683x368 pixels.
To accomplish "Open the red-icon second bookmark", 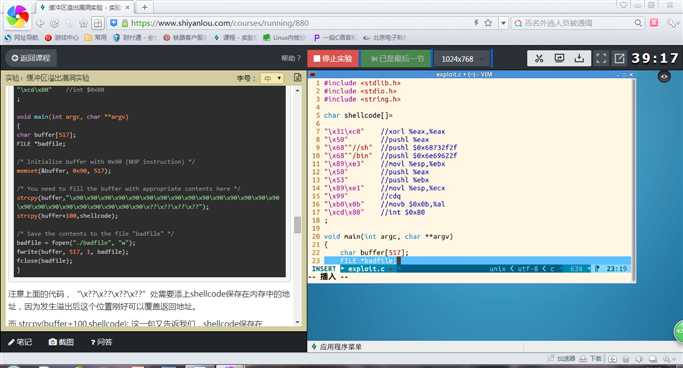I will pos(61,37).
